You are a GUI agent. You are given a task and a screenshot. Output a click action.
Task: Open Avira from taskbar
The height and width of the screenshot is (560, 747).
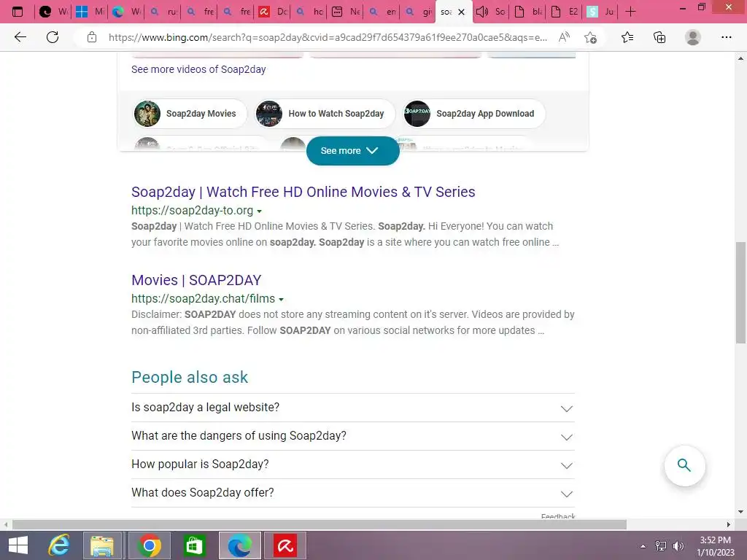[285, 545]
